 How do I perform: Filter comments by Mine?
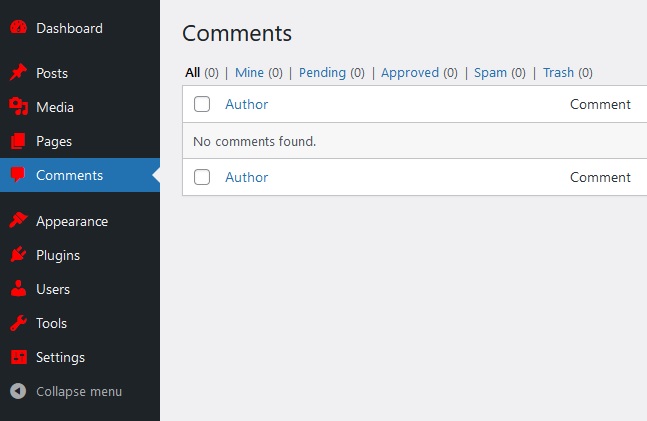(249, 72)
